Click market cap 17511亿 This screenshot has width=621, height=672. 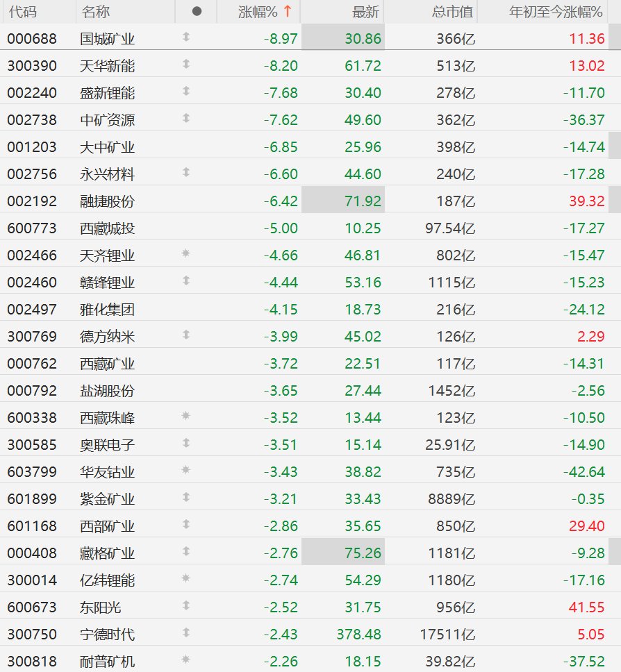pyautogui.click(x=447, y=635)
